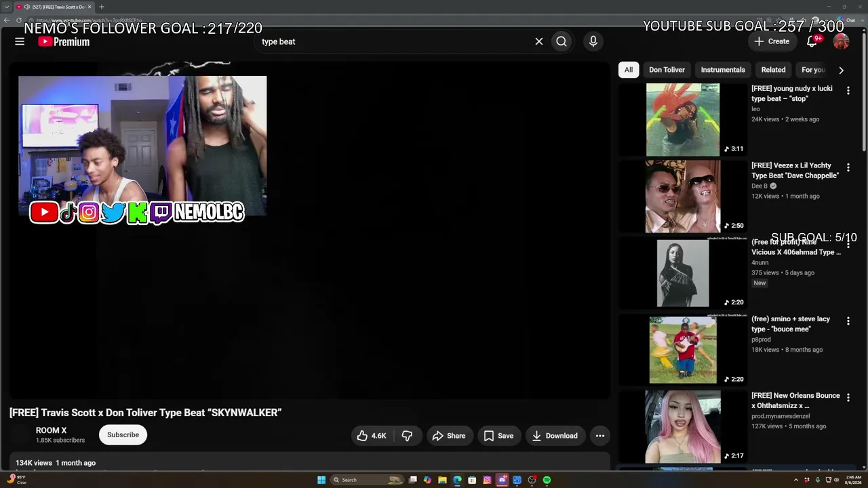Show more filter chips with arrow
The height and width of the screenshot is (488, 868).
point(842,70)
